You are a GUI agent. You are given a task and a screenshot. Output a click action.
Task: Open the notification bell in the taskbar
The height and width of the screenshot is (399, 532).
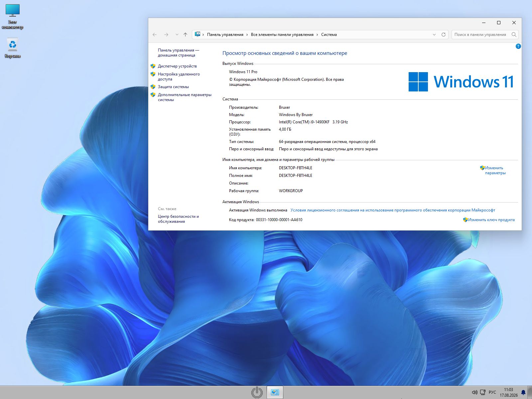coord(523,392)
